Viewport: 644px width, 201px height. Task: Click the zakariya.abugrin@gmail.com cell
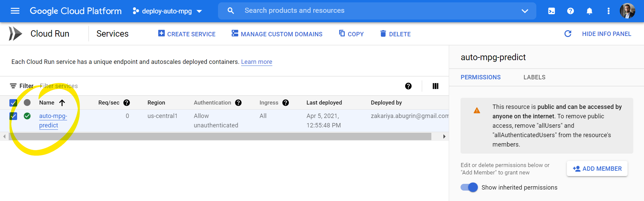[x=410, y=116]
